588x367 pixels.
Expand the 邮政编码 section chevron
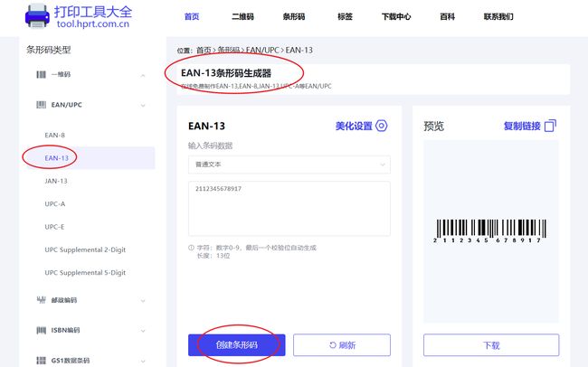point(143,301)
